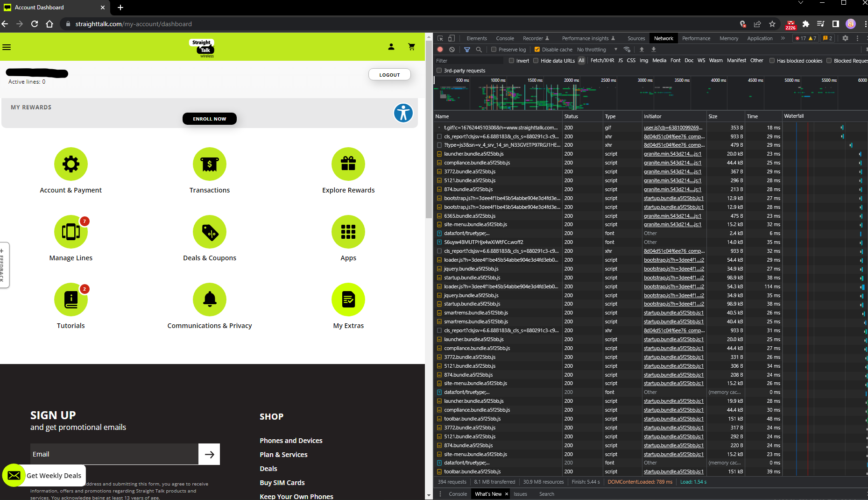Check 3rd-party requests checkbox
Screen dimensions: 868x500
tap(439, 71)
